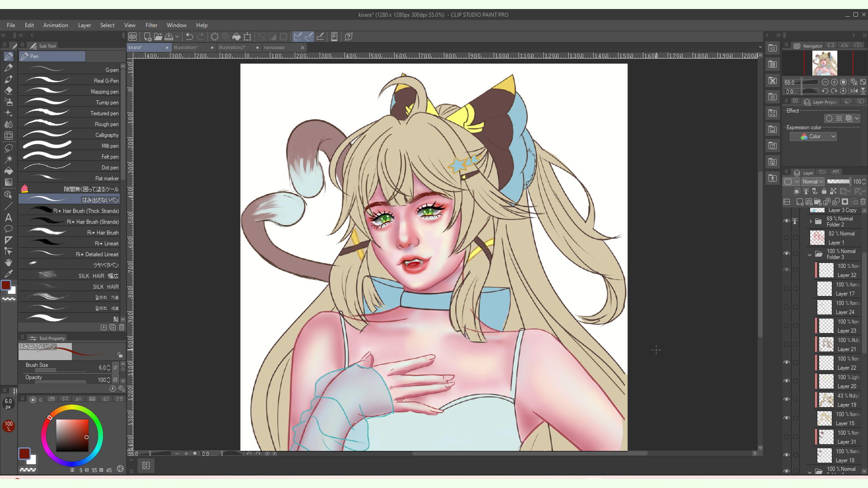Toggle Snap to Grid in command bar
This screenshot has height=488, width=868.
(320, 37)
